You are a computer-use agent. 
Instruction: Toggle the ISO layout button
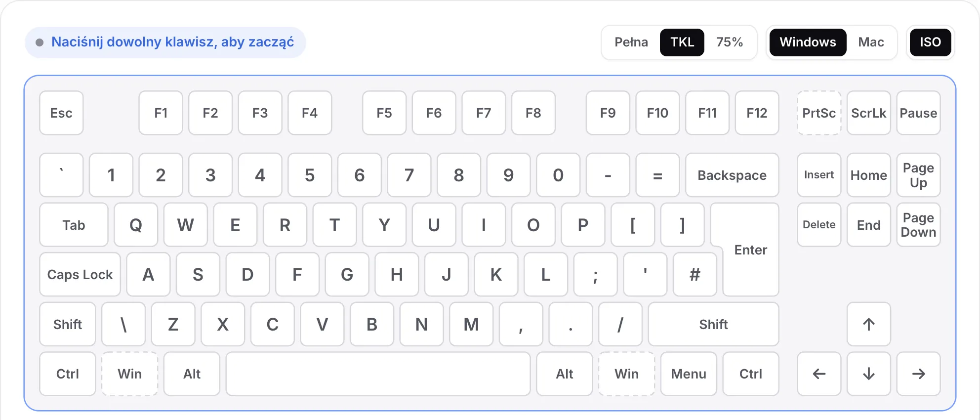[930, 42]
